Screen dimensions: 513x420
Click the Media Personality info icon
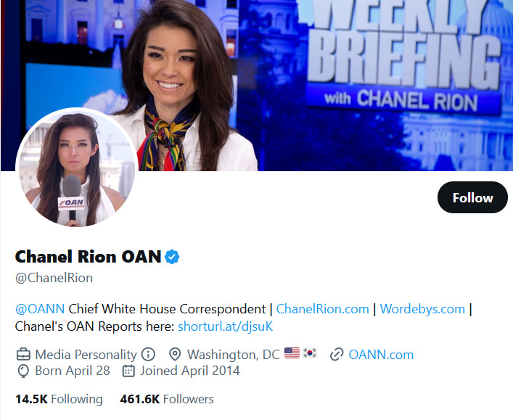tap(148, 354)
